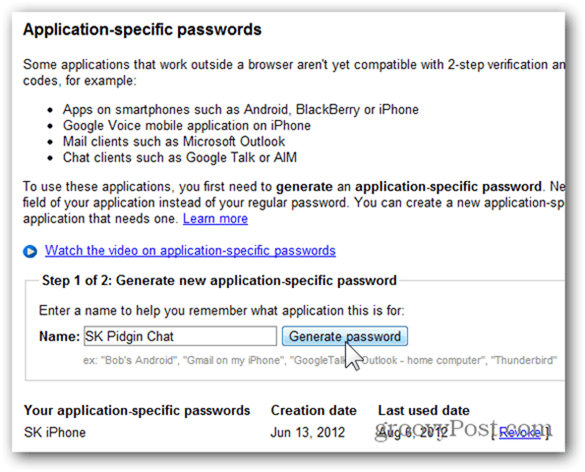Viewport: 585px width, 472px height.
Task: Click Your application-specific passwords column header
Action: (137, 411)
